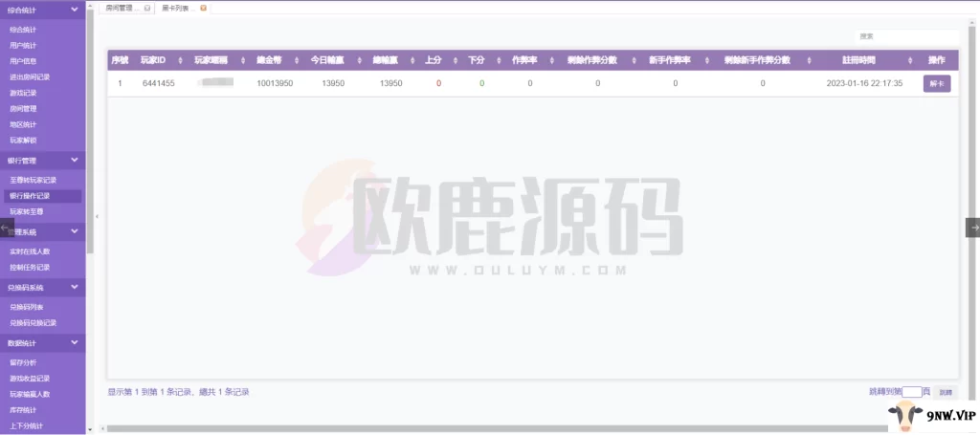Switch to the 房间管理 tab

(125, 8)
